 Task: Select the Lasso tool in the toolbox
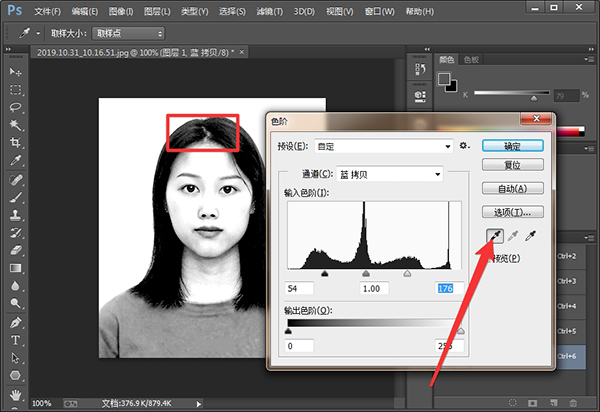tap(16, 107)
